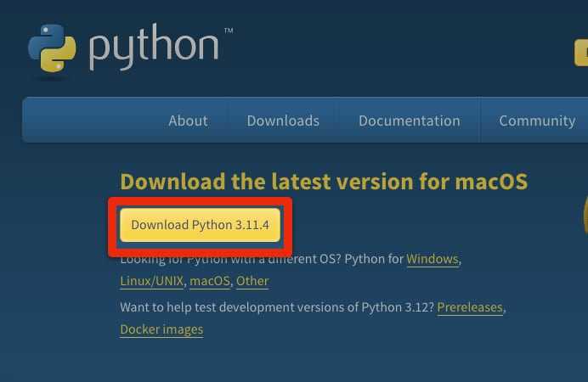Open the About menu

[x=188, y=121]
